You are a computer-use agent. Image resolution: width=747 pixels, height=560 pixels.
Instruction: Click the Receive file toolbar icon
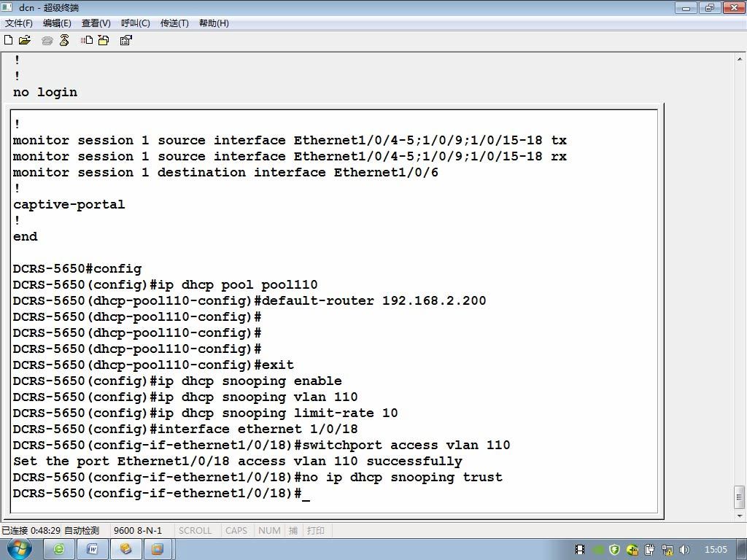[104, 41]
